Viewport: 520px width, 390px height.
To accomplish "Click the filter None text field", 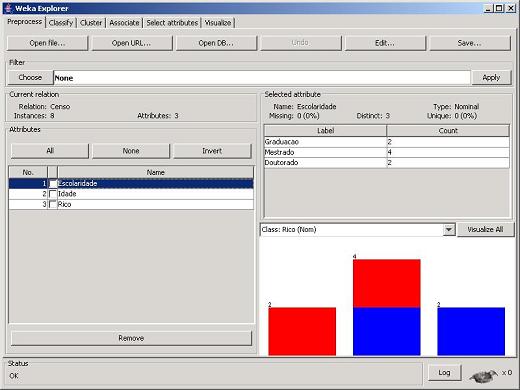I will pos(262,78).
